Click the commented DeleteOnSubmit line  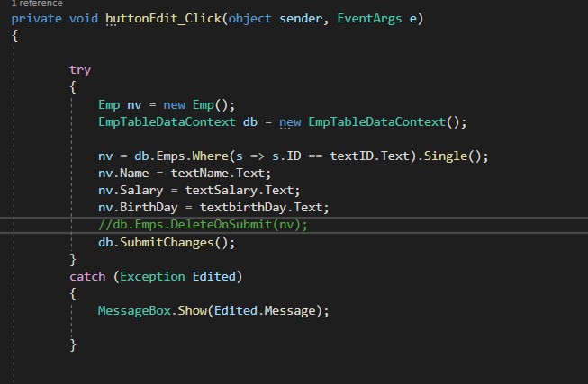point(203,225)
